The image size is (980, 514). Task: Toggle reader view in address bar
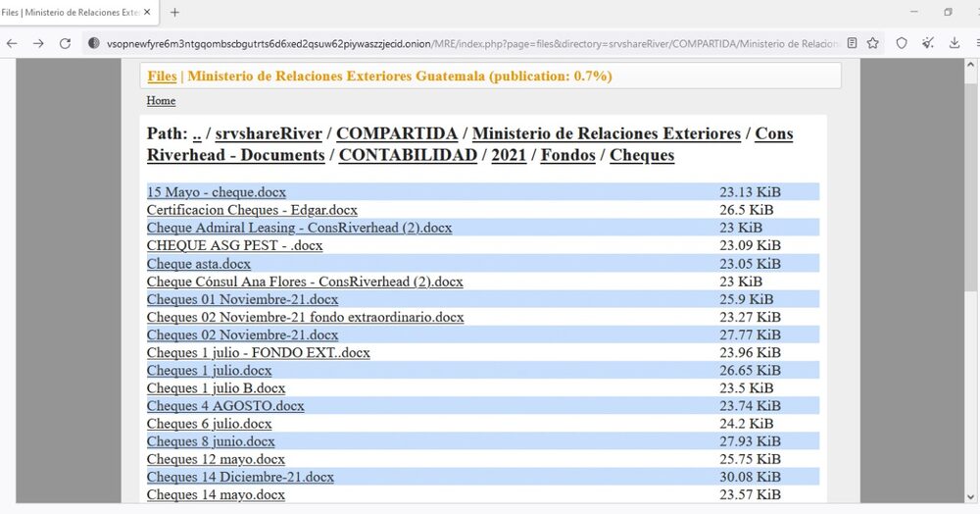[x=852, y=43]
